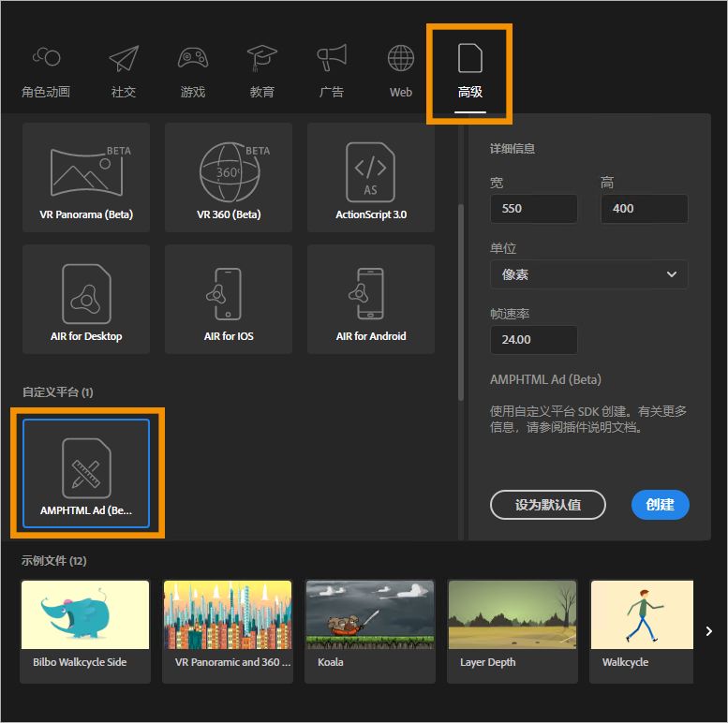Screen dimensions: 728x723
Task: Open the Walkcycle sample file
Action: click(x=642, y=631)
